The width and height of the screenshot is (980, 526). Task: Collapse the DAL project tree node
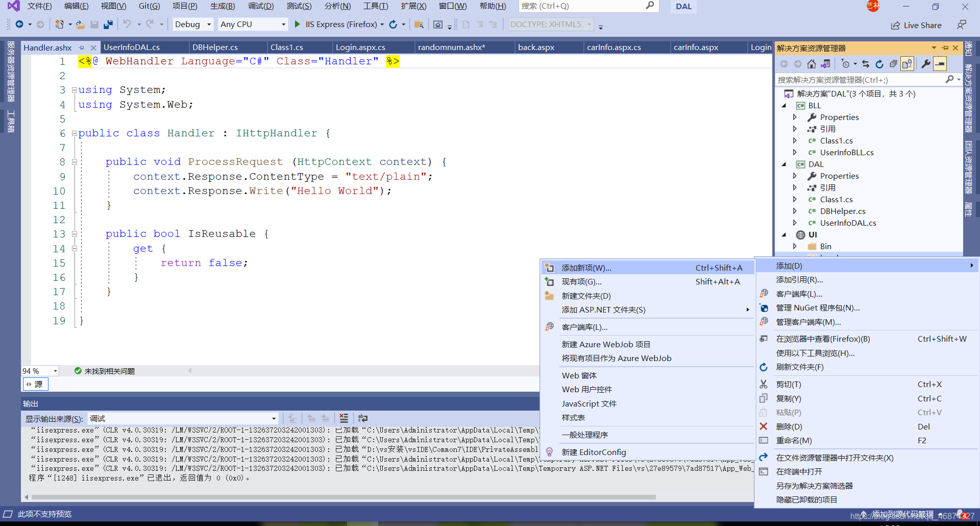click(x=785, y=164)
